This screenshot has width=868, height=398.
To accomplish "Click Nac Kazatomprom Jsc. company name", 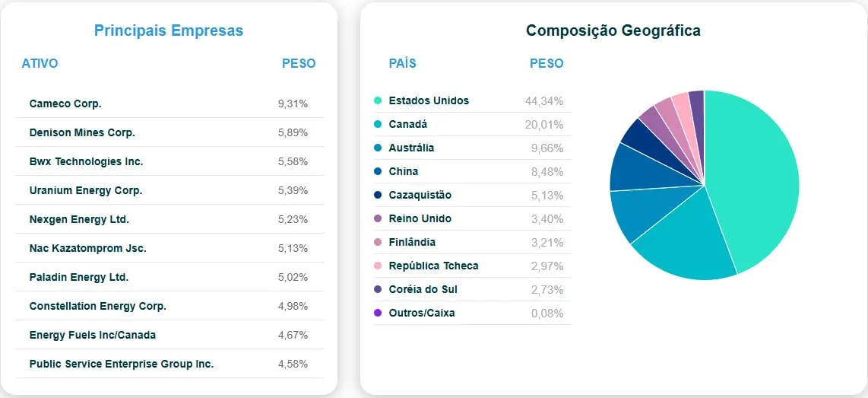I will 87,248.
